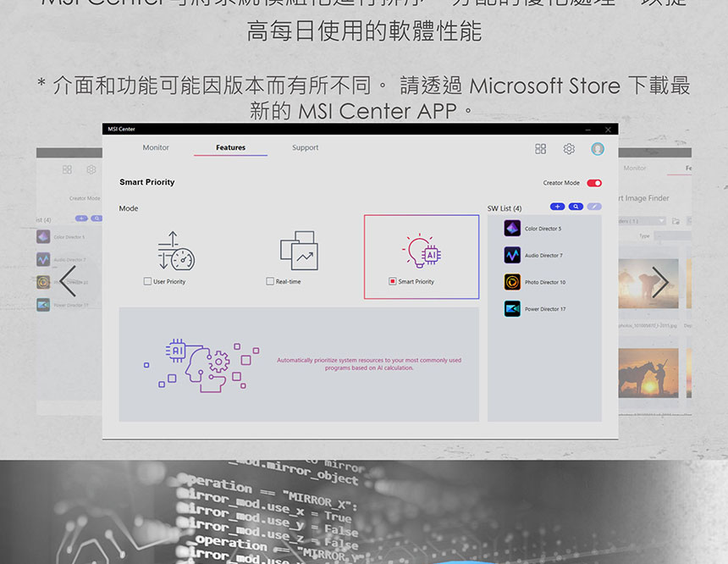
Task: Click the apps grid icon in left background window
Action: pyautogui.click(x=67, y=169)
